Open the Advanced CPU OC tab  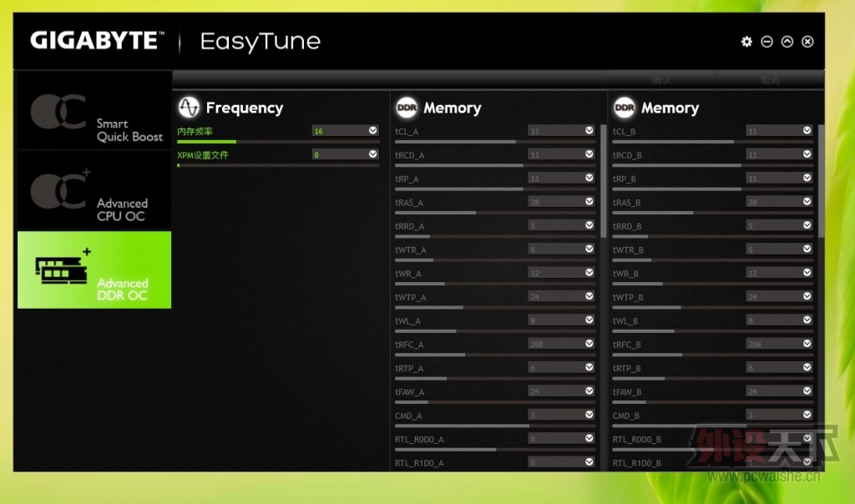coord(94,191)
